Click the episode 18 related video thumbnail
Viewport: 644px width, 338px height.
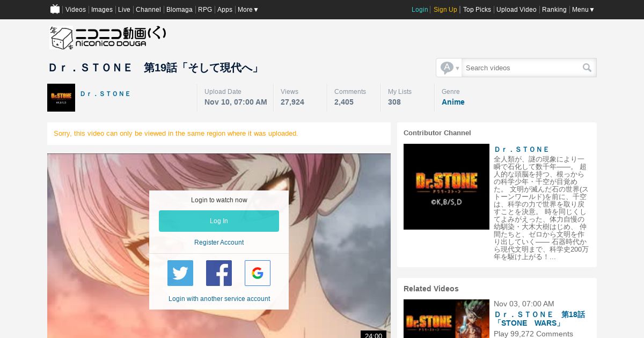tap(447, 319)
